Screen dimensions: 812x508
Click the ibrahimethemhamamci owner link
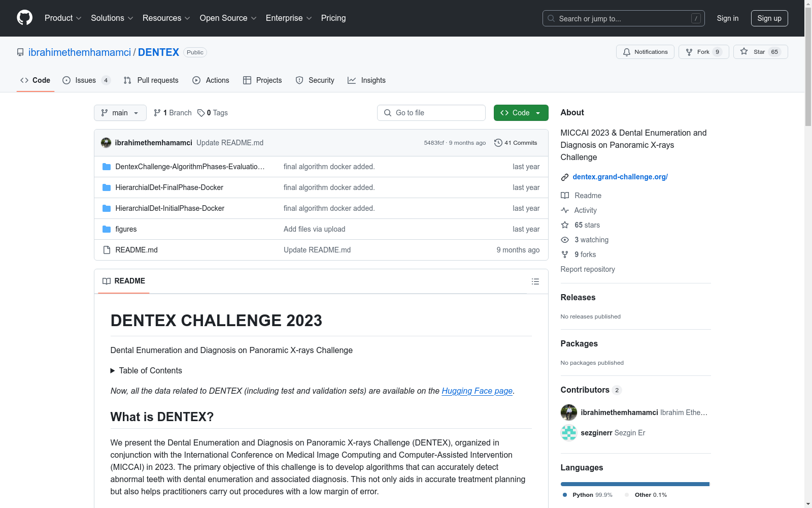[80, 52]
